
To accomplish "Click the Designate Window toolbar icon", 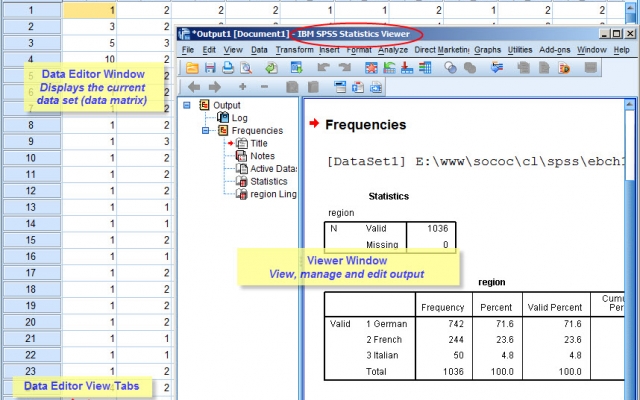I will (x=591, y=67).
